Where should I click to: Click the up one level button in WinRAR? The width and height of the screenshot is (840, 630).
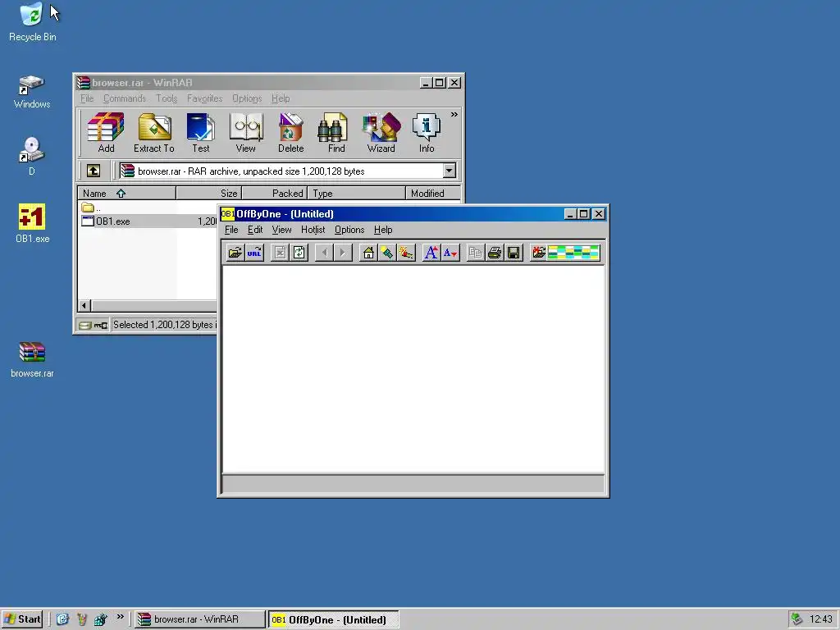[94, 171]
